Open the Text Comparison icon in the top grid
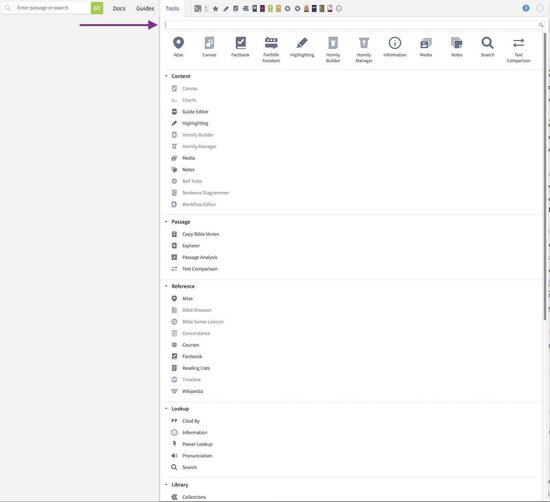 (518, 49)
